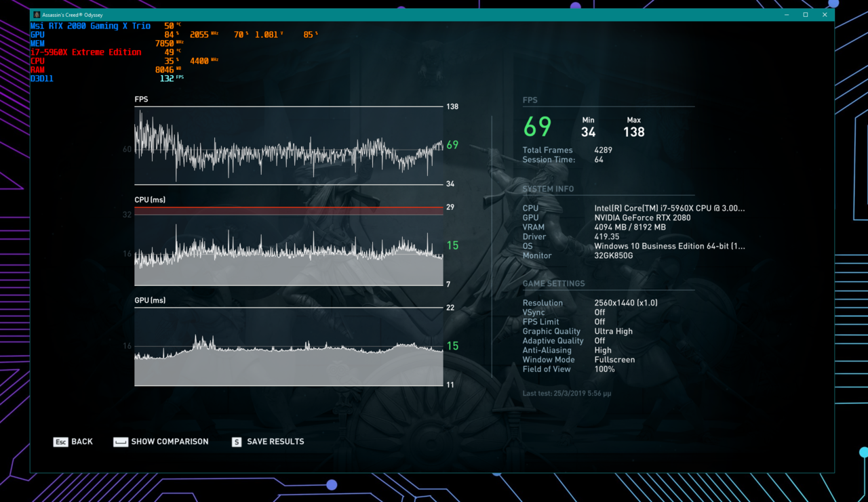Click the GPU (ms) graph title

pos(150,300)
